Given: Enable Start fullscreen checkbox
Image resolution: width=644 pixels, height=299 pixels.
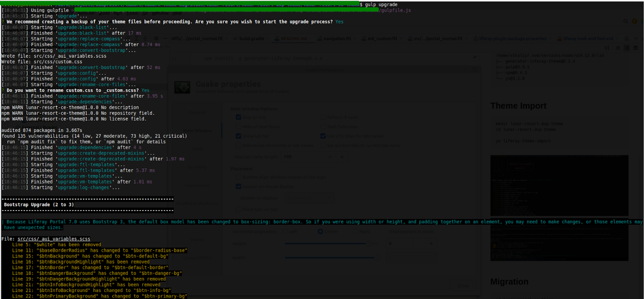Looking at the screenshot, I should (x=323, y=127).
